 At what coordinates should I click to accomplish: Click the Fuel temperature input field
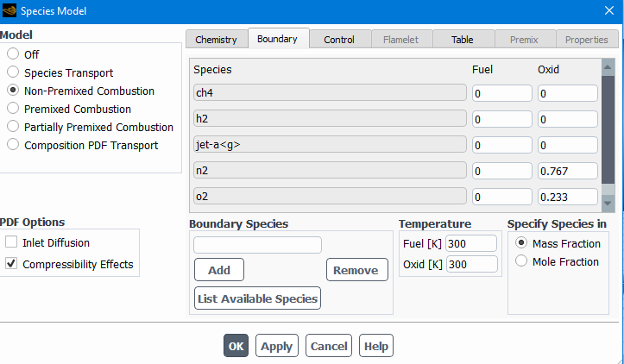pyautogui.click(x=471, y=243)
